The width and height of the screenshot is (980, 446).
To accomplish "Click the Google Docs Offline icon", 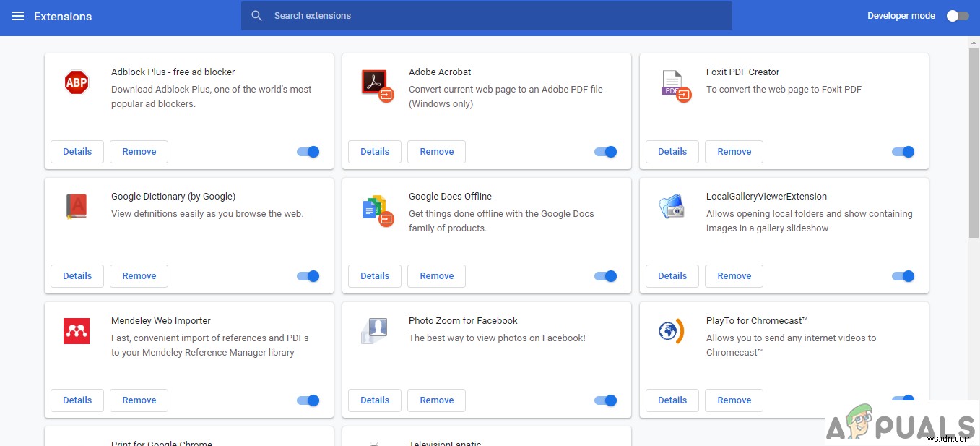I will [376, 209].
